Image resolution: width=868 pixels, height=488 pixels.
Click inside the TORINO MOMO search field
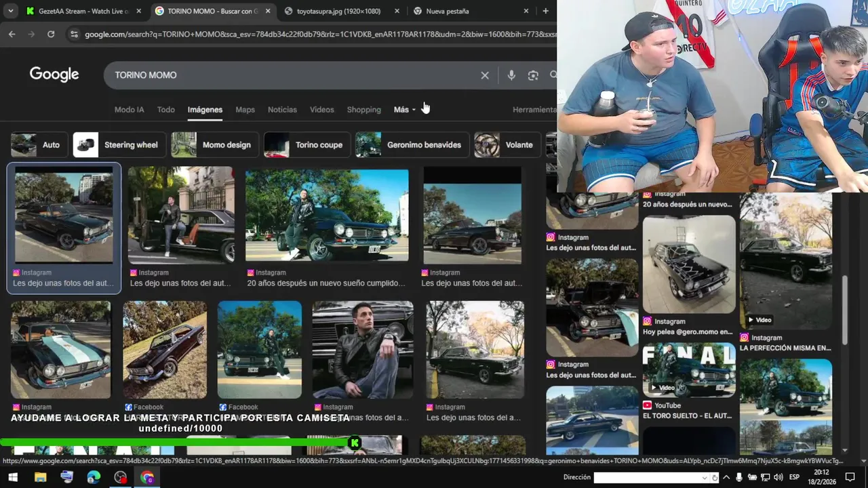click(292, 75)
